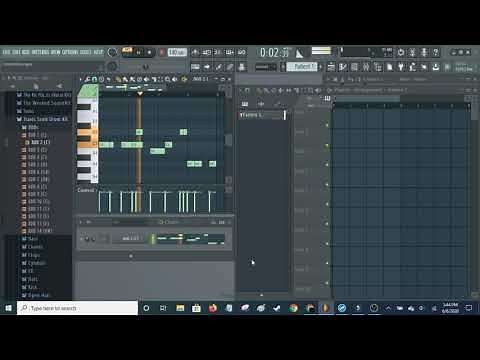
Task: Expand the Hats folder in browser
Action: click(x=30, y=279)
